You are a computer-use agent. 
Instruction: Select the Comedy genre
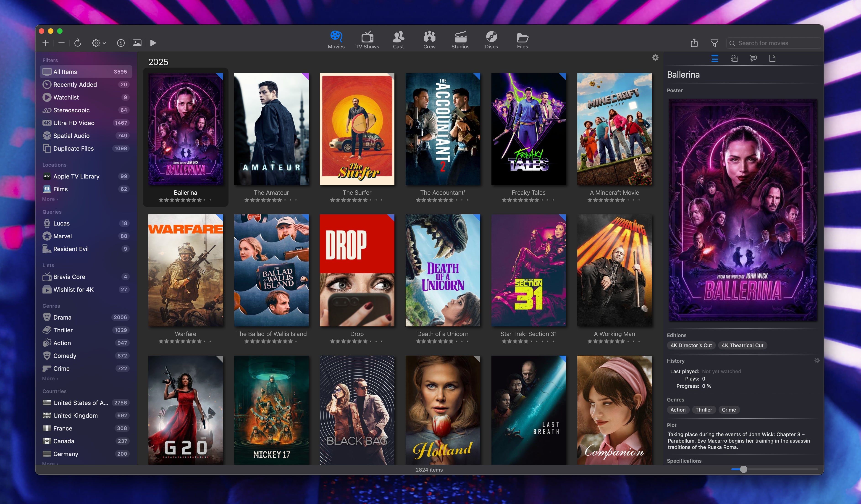click(86, 356)
